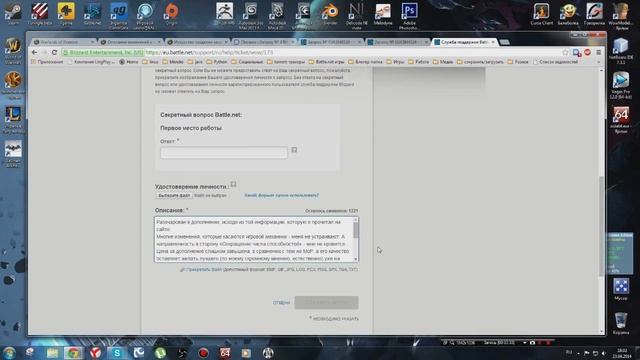Image resolution: width=640 pixels, height=360 pixels.
Task: Click the Отмена cancel link
Action: 281,303
